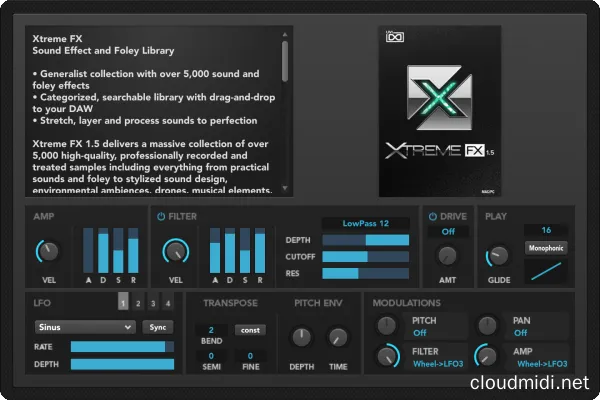Select LFO tab 1
This screenshot has height=400, width=600.
pyautogui.click(x=123, y=303)
